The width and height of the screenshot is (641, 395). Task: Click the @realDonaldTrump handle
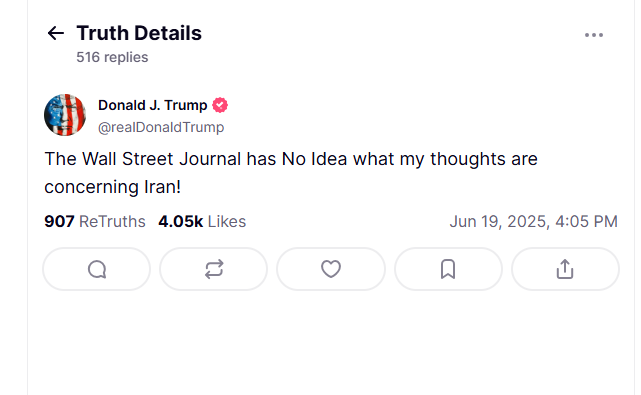[x=161, y=127]
